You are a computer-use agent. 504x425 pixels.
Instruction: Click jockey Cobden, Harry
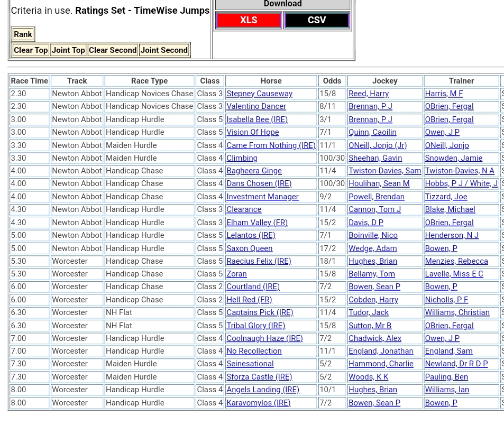point(373,300)
